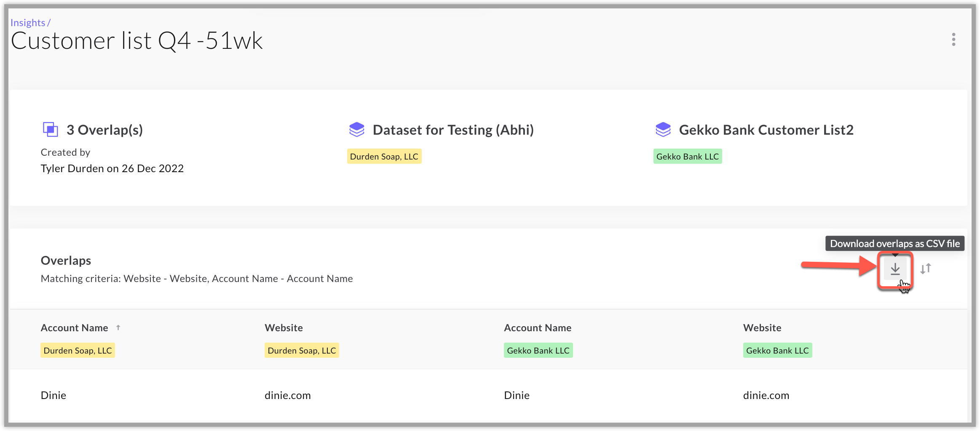Click the dataset icon for Dataset for Testing (Abhi)
The width and height of the screenshot is (980, 431).
pyautogui.click(x=357, y=130)
